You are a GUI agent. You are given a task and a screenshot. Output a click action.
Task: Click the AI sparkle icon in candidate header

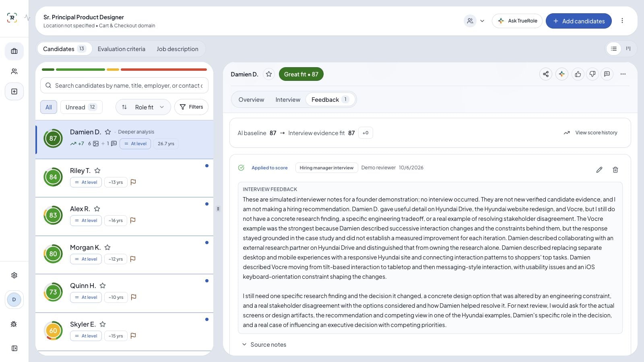point(562,74)
